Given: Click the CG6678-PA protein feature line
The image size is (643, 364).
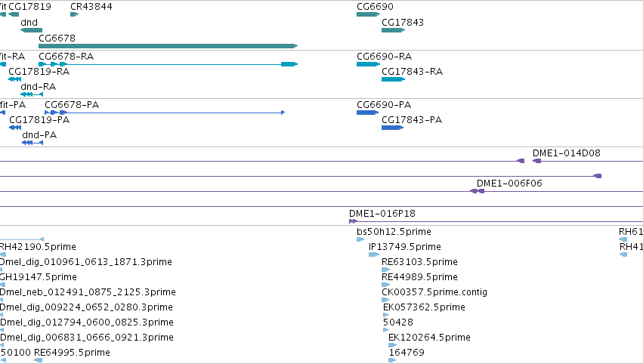Looking at the screenshot, I should tap(165, 113).
